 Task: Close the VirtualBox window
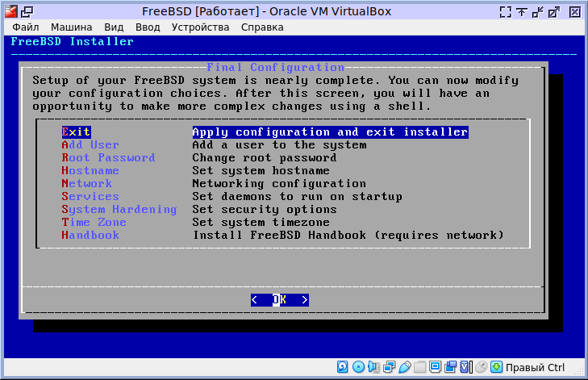tap(575, 12)
